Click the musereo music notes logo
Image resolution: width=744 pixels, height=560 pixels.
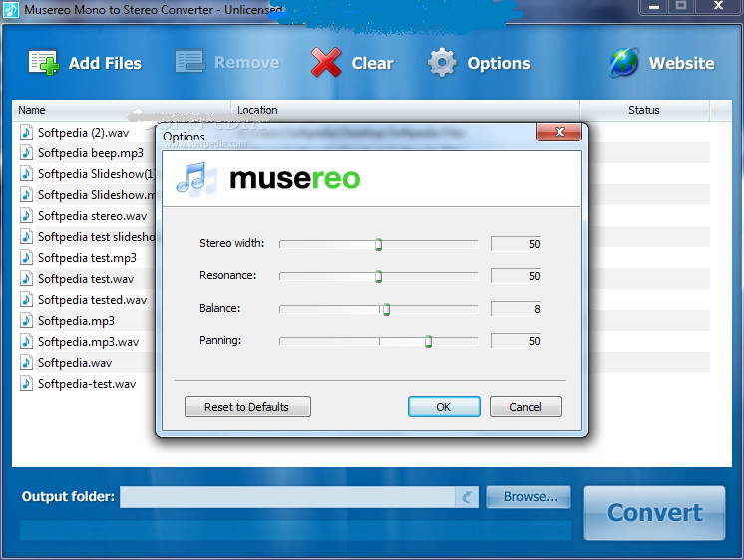(x=195, y=179)
